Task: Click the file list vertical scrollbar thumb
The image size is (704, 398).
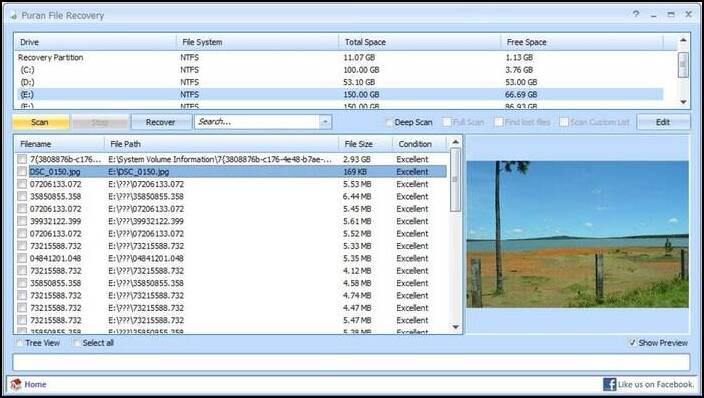Action: (x=455, y=180)
